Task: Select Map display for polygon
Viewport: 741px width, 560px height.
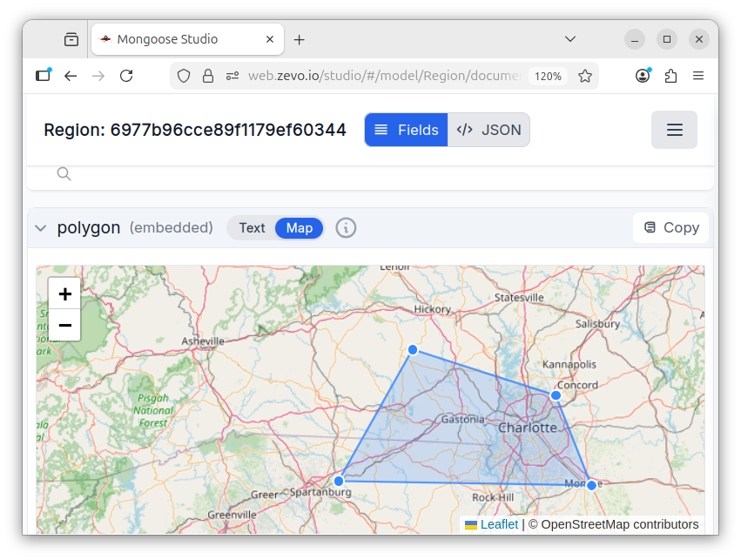Action: click(300, 228)
